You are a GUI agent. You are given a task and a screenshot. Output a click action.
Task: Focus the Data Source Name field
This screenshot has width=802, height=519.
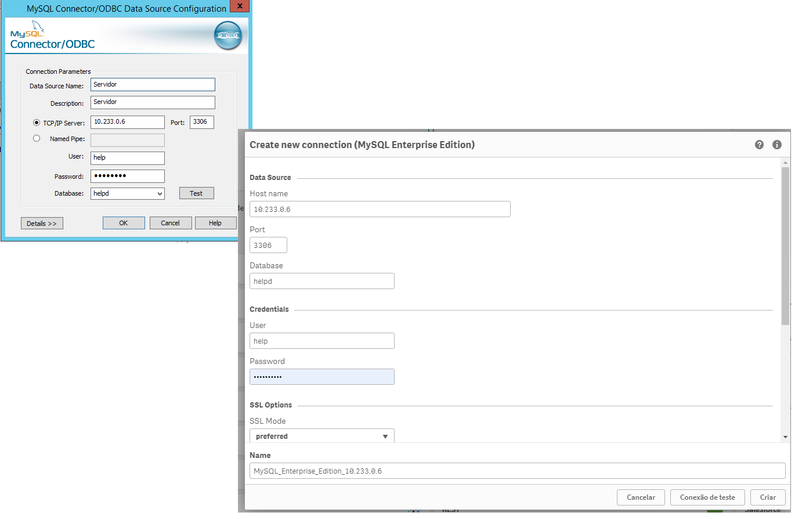tap(153, 84)
